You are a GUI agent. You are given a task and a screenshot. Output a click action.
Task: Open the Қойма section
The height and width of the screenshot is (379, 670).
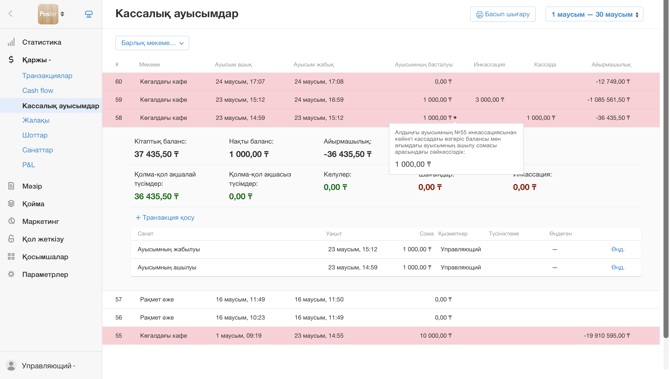click(x=33, y=203)
